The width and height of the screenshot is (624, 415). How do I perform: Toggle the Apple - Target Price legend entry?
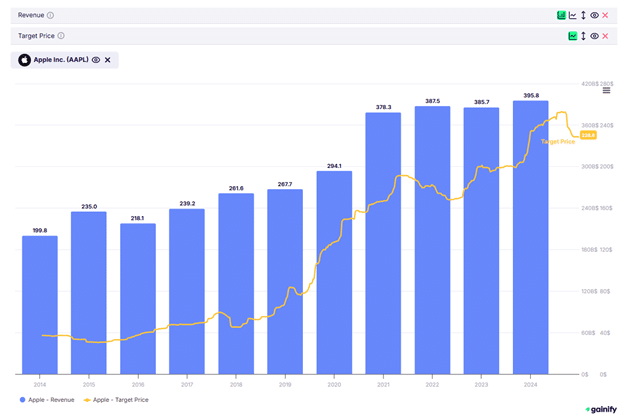[x=116, y=399]
